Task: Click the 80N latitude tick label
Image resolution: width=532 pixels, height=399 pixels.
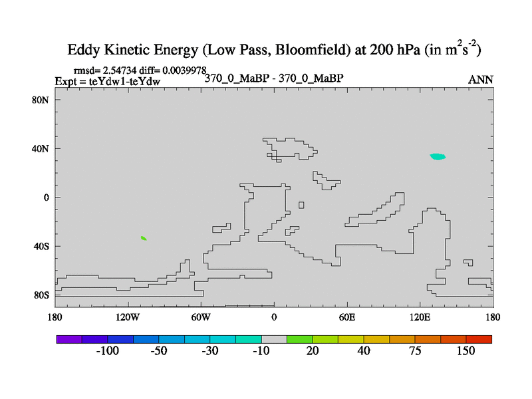Action: tap(42, 100)
